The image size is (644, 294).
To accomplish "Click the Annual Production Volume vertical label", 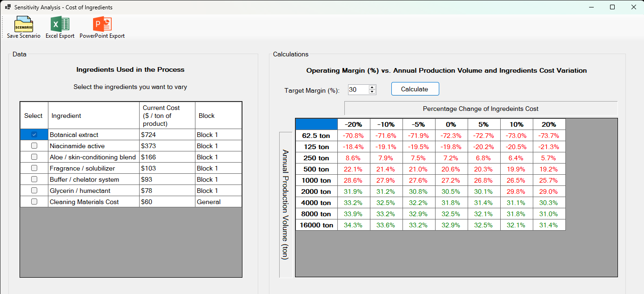I will [286, 205].
